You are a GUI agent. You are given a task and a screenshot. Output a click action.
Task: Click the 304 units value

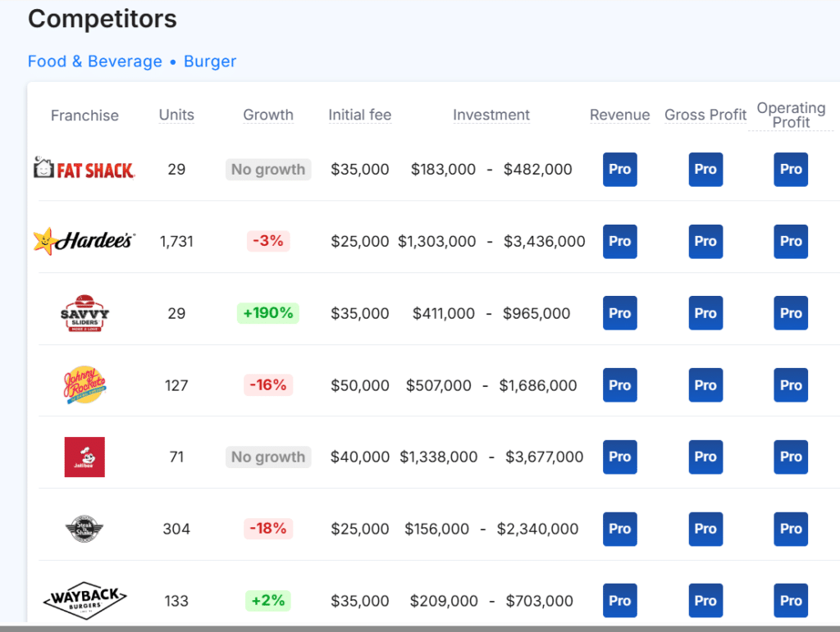click(176, 529)
